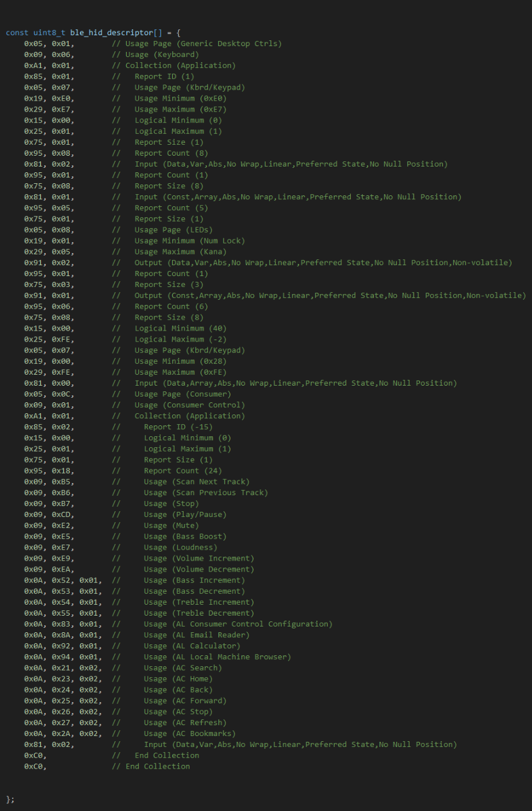Click the 'ble_hid_descriptor' array name

coord(111,33)
